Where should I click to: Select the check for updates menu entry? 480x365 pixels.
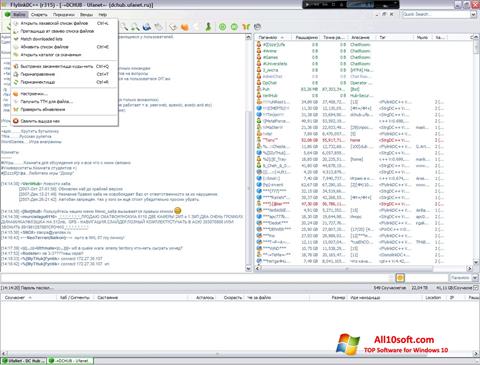coord(64,109)
